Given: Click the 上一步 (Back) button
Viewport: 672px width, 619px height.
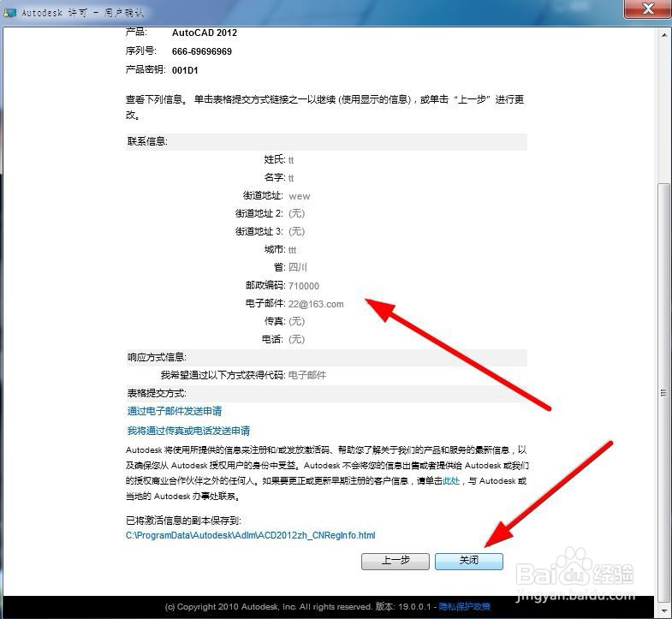Looking at the screenshot, I should click(x=395, y=561).
